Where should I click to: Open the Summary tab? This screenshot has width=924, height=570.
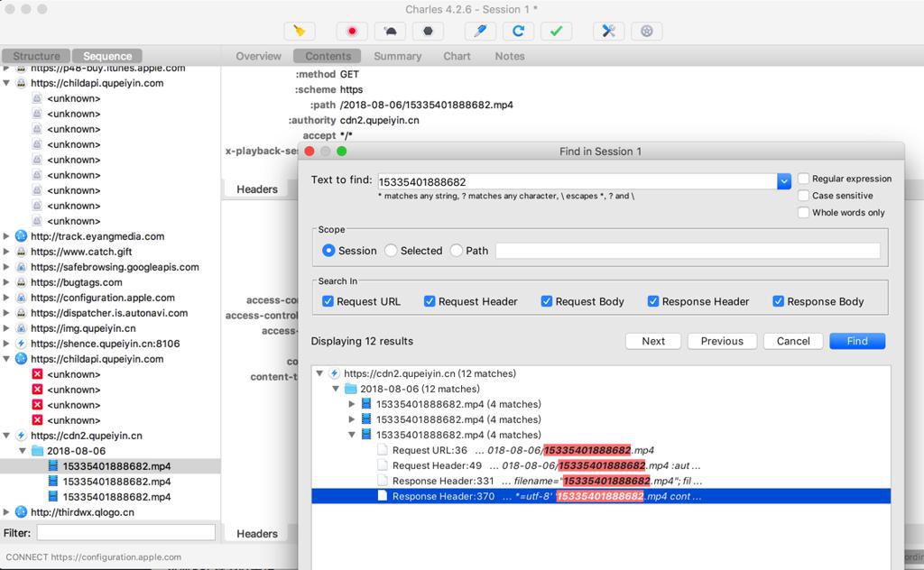click(x=398, y=56)
